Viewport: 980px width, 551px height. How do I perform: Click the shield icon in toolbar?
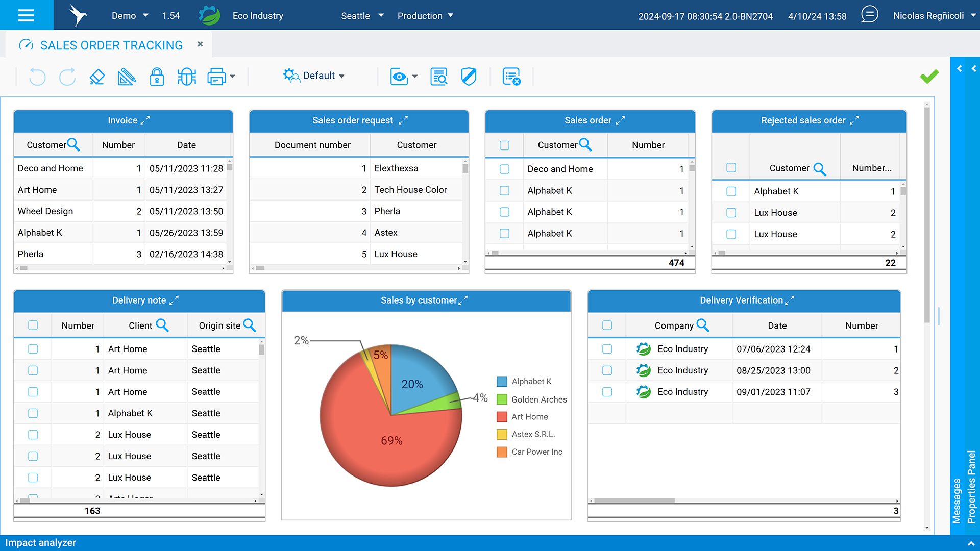(x=469, y=77)
